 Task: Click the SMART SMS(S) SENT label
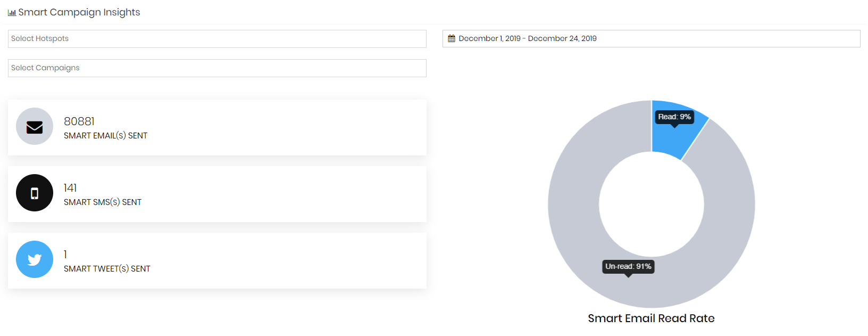[x=103, y=202]
